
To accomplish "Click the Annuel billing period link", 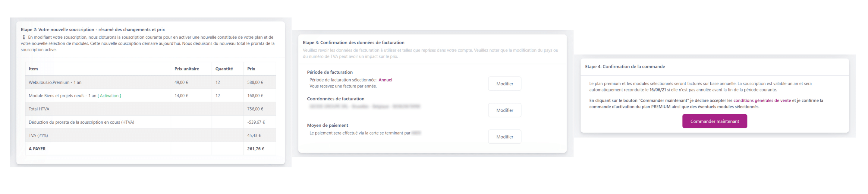I will (x=385, y=80).
